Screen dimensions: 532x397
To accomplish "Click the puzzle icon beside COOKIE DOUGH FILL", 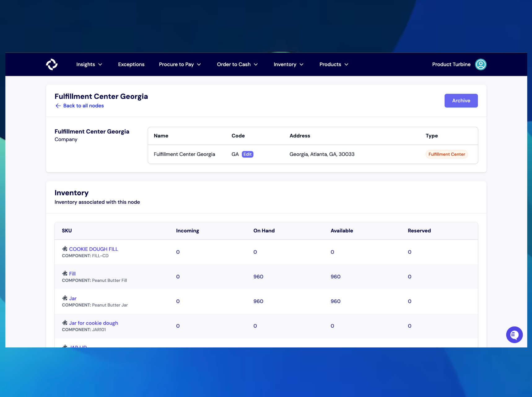I will (65, 249).
